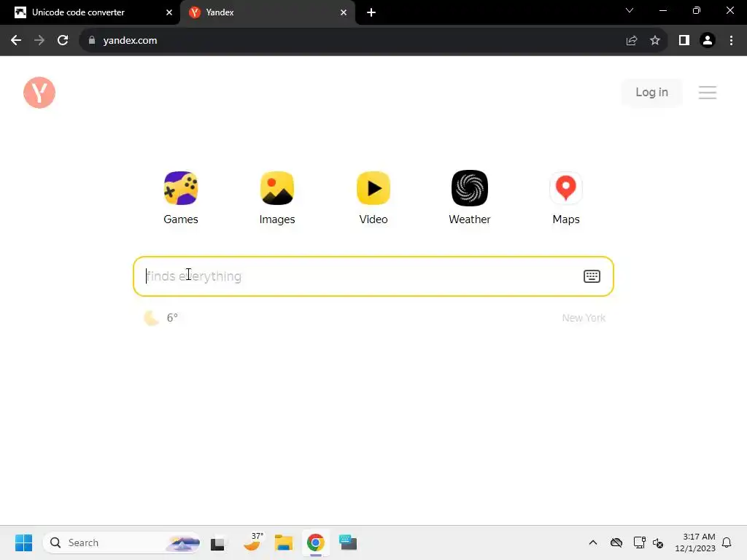Open File Explorer from the taskbar
Screen dimensions: 747x560
coord(284,542)
